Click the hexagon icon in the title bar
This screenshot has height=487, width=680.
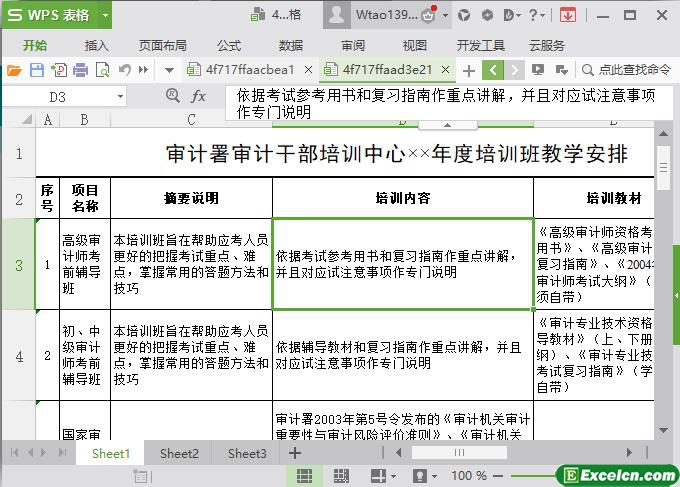point(487,15)
